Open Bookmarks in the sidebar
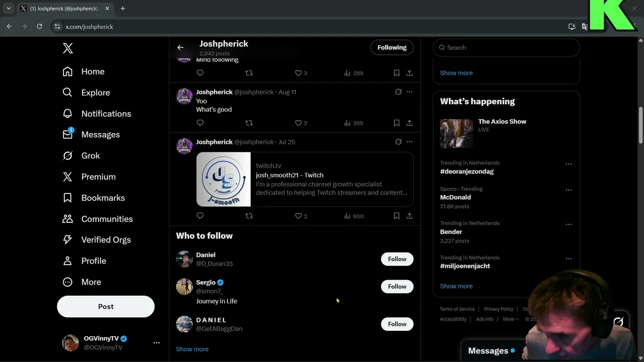Screen dimensions: 644x362 (x=94, y=198)
